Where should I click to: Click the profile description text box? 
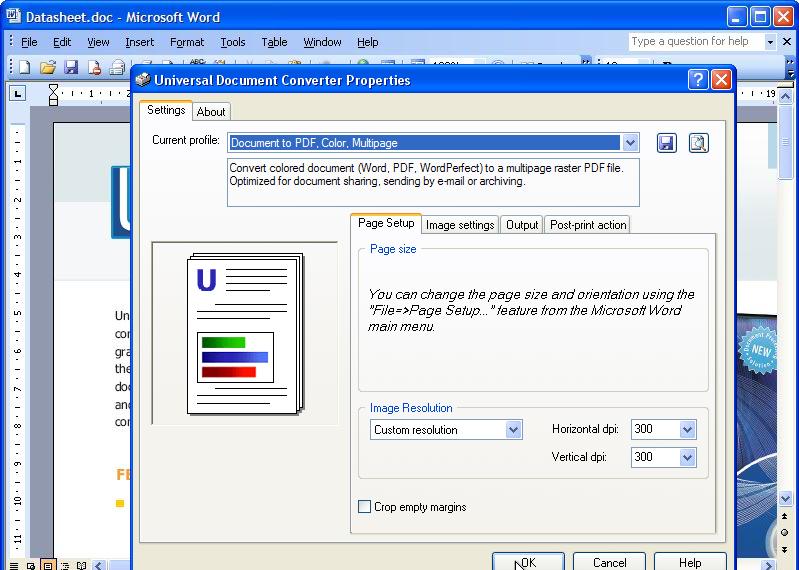[433, 182]
